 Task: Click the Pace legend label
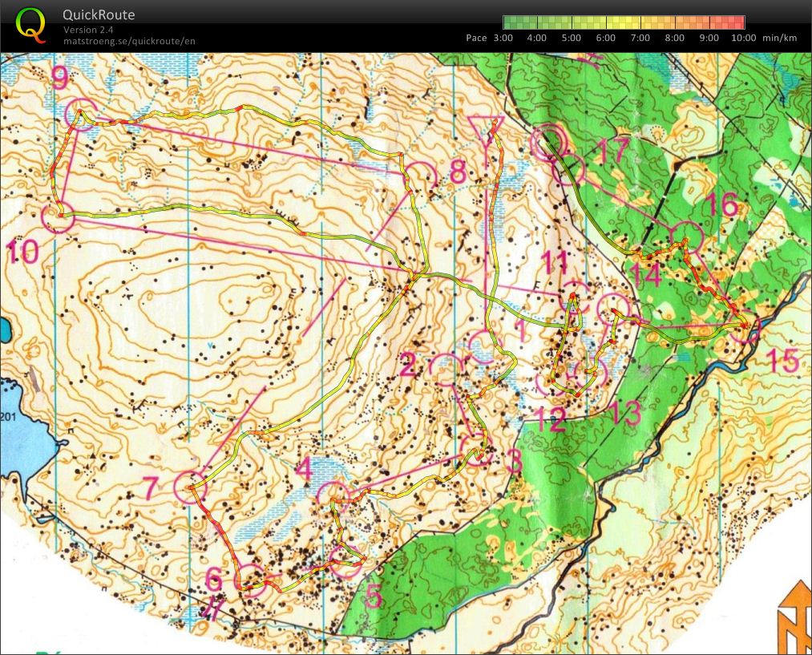[x=476, y=38]
